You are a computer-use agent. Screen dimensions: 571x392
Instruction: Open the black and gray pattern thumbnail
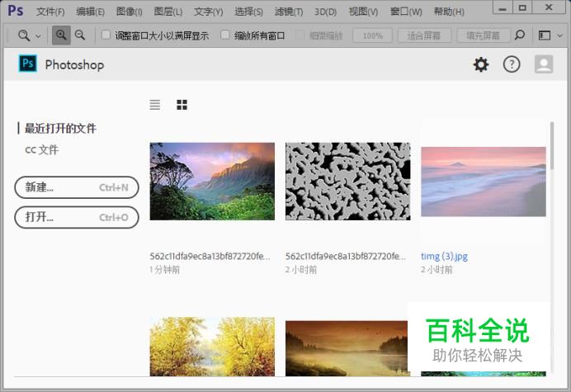347,181
